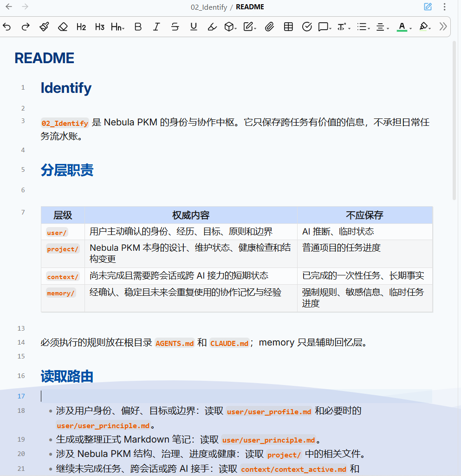Toggle bold formatting
The image size is (461, 476).
point(138,27)
